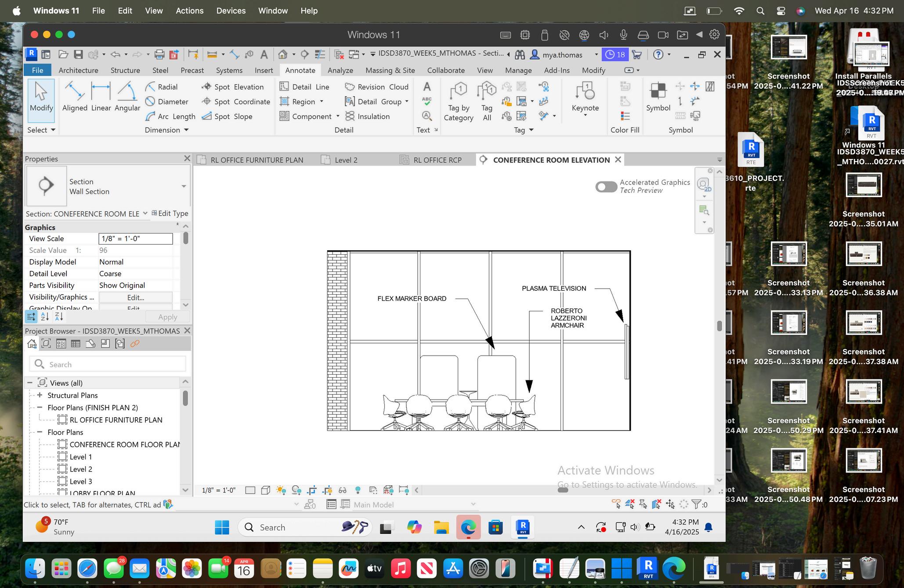Click Visibility/Graphics Edit button
The width and height of the screenshot is (904, 588).
pyautogui.click(x=135, y=297)
